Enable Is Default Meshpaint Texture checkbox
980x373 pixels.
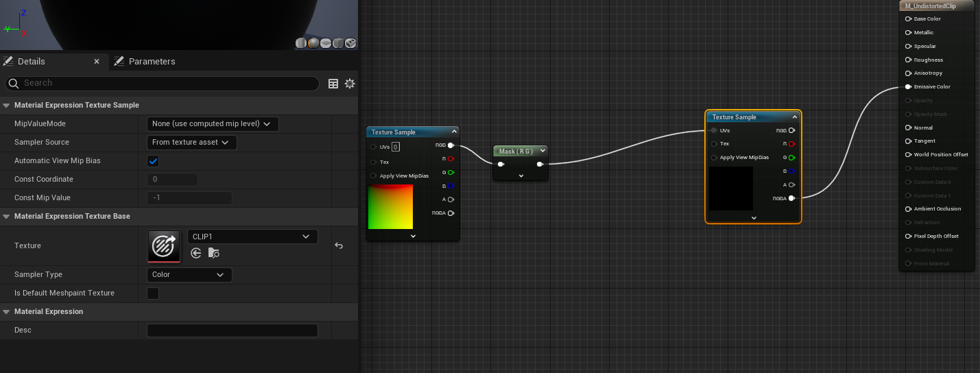tap(153, 293)
